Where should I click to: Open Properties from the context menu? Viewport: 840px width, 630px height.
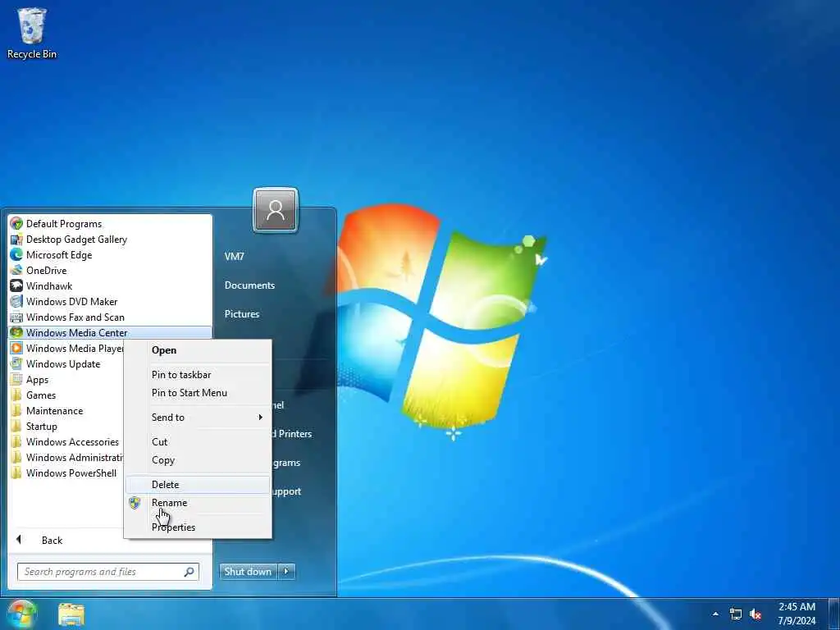198,527
